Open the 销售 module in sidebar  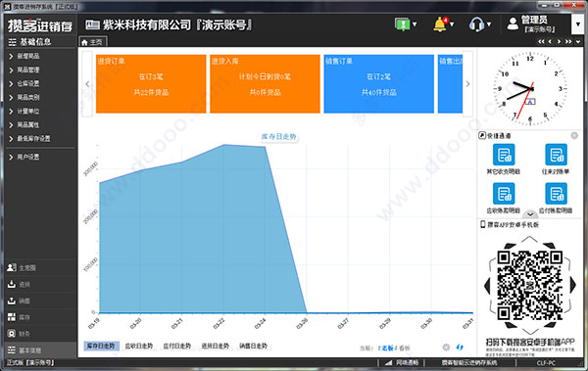[24, 301]
